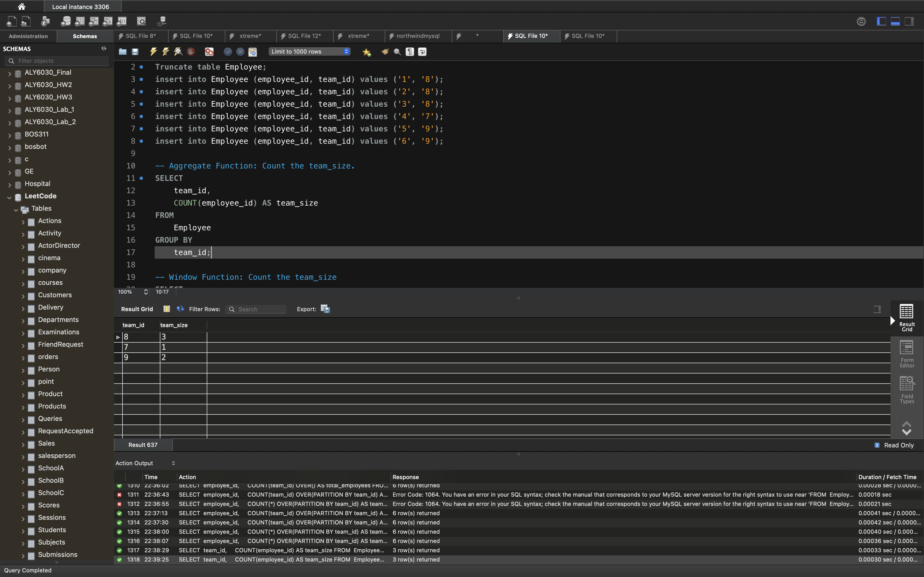The image size is (924, 577).
Task: Open the northwindmysql query tab
Action: coord(417,36)
